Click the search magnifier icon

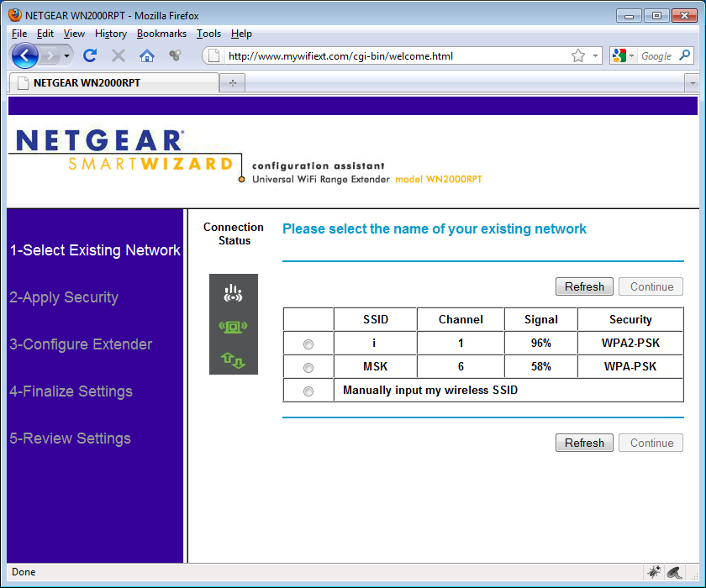point(685,55)
